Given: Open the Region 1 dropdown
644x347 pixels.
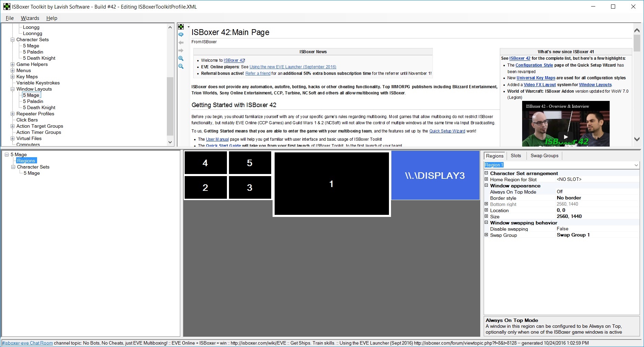Looking at the screenshot, I should pos(636,165).
